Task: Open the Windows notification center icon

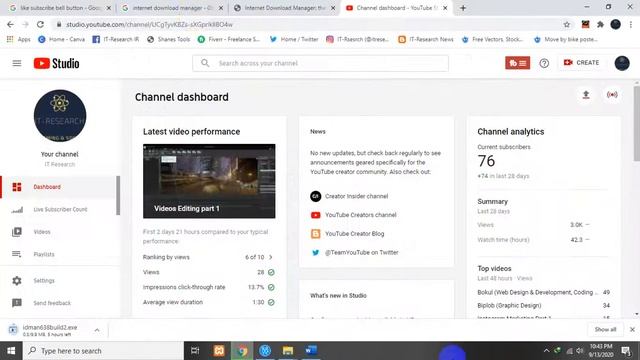Action: (626, 351)
